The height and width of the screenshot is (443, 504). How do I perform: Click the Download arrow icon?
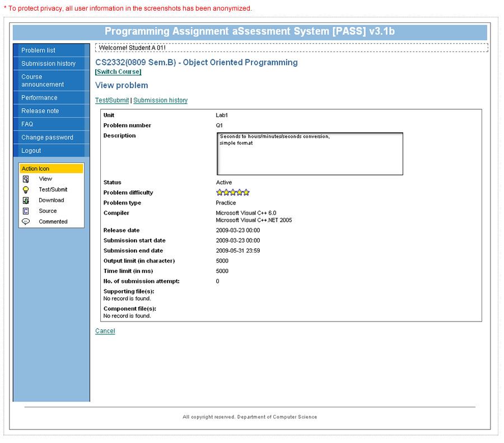tap(26, 200)
